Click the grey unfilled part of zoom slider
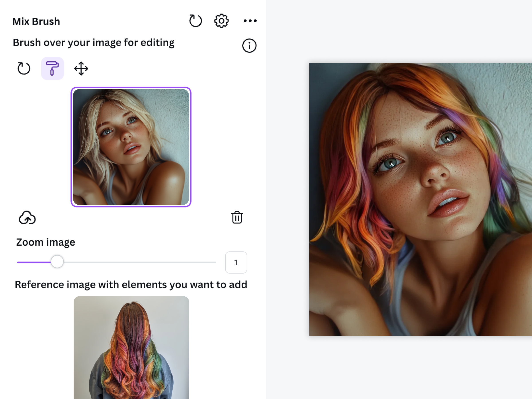Image resolution: width=532 pixels, height=399 pixels. tap(139, 262)
